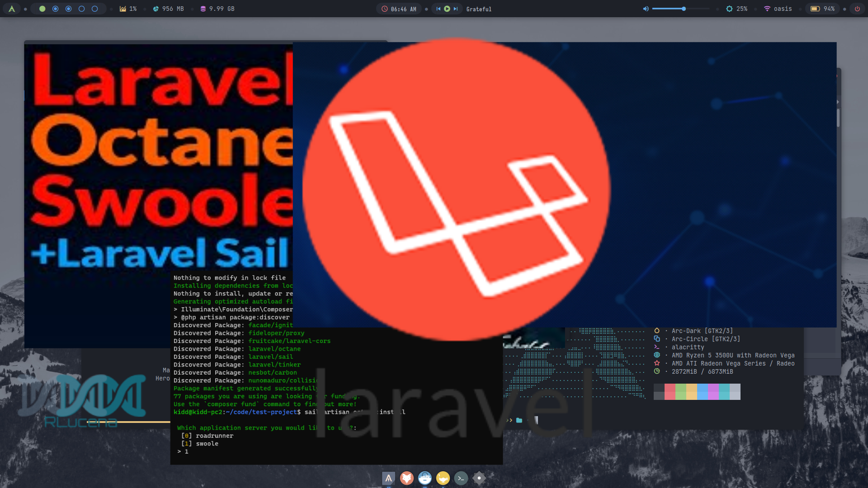
Task: Click the 956 MB memory value
Action: point(173,9)
